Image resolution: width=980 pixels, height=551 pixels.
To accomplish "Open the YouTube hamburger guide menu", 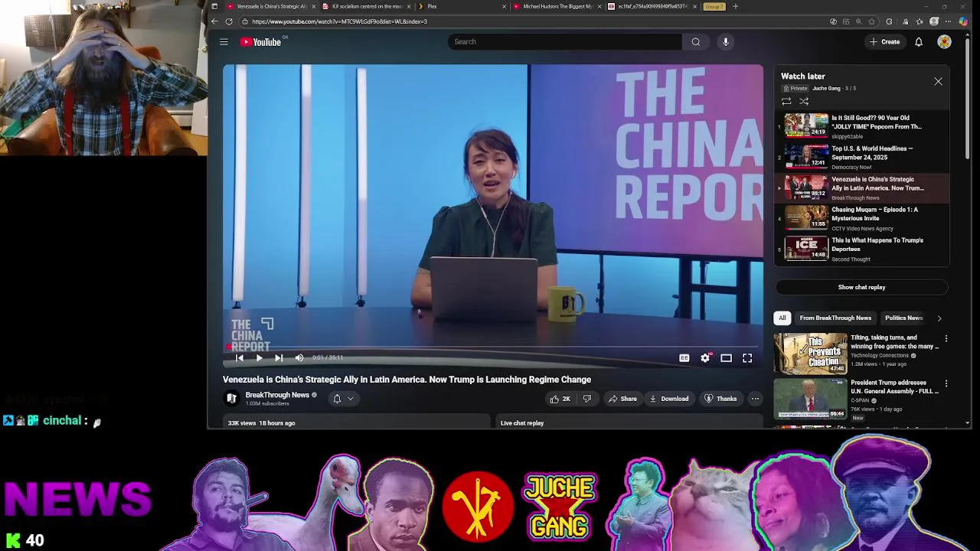I will [x=224, y=42].
